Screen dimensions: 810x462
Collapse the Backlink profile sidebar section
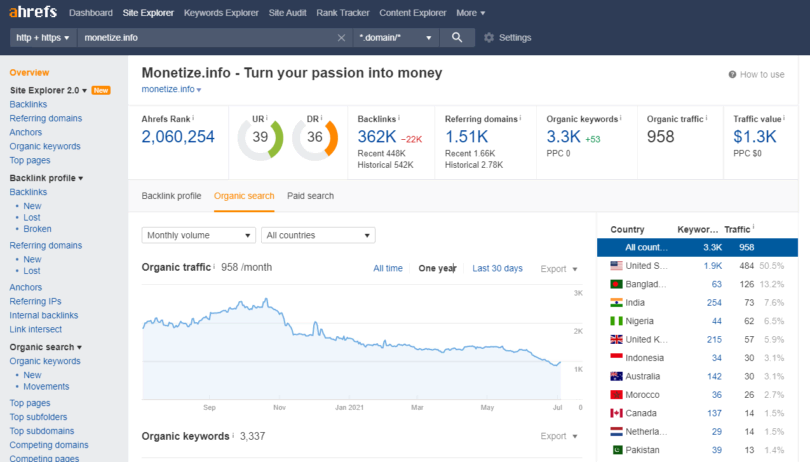tap(46, 178)
